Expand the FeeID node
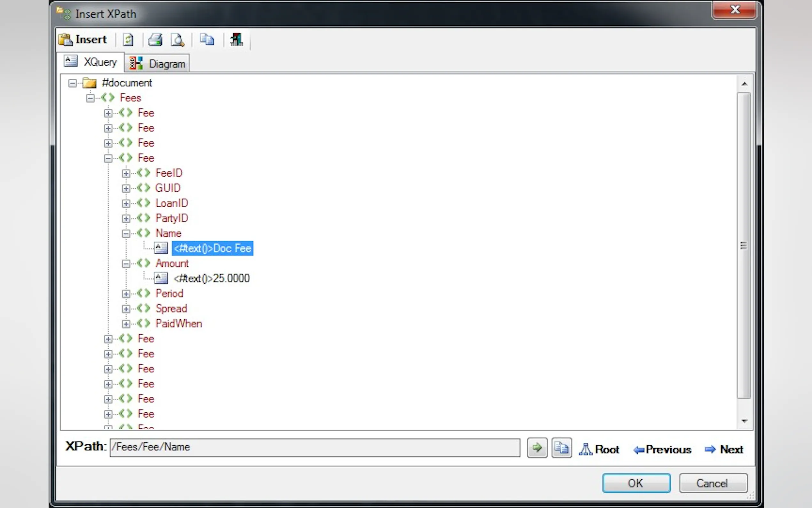The width and height of the screenshot is (812, 508). point(126,173)
